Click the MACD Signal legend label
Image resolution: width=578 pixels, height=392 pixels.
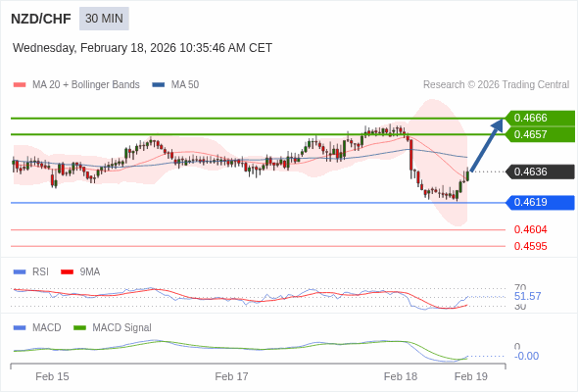tap(122, 328)
